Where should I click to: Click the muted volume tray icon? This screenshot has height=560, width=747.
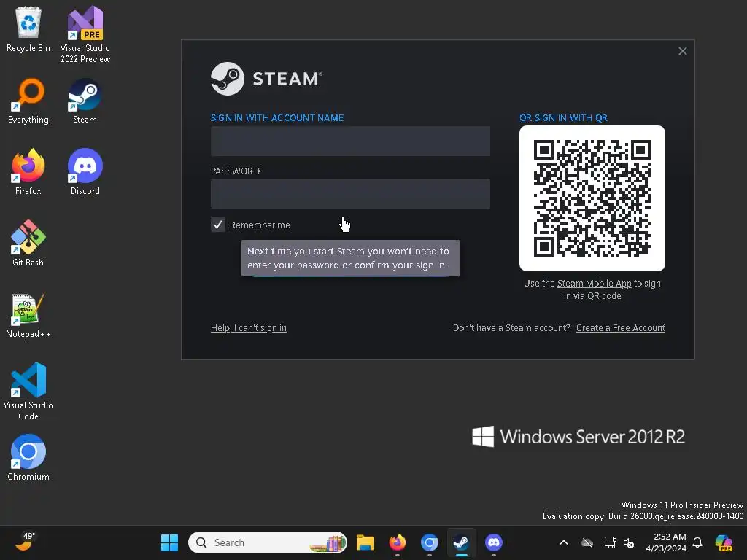pos(629,542)
